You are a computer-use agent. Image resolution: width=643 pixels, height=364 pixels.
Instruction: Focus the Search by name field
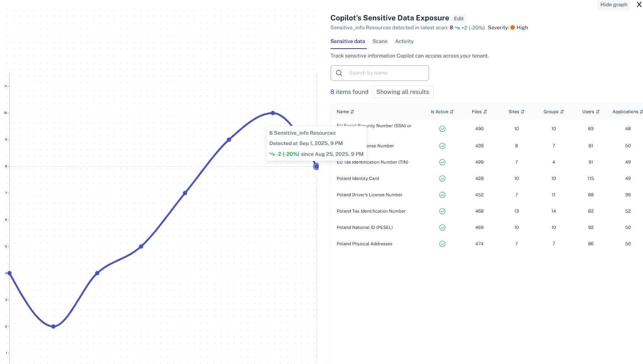point(386,73)
